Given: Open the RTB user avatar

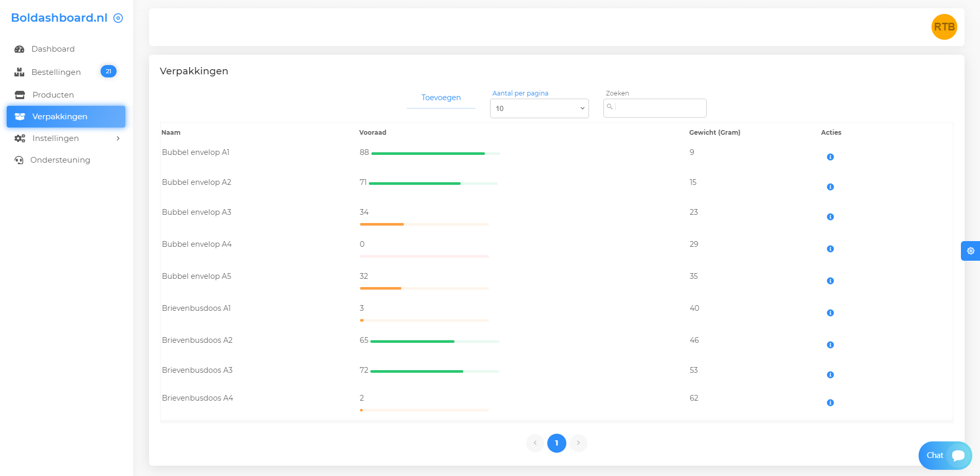Looking at the screenshot, I should click(x=944, y=27).
